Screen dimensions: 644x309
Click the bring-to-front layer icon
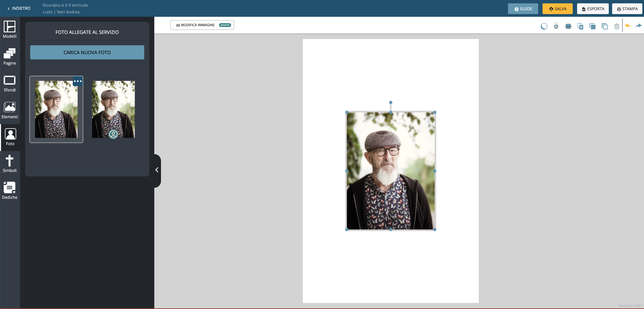pyautogui.click(x=592, y=26)
